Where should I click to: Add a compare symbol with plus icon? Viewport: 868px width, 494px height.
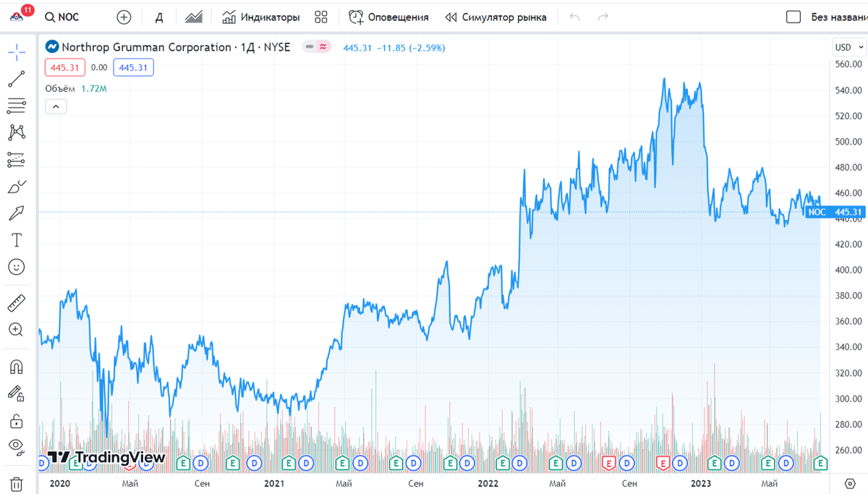(124, 17)
